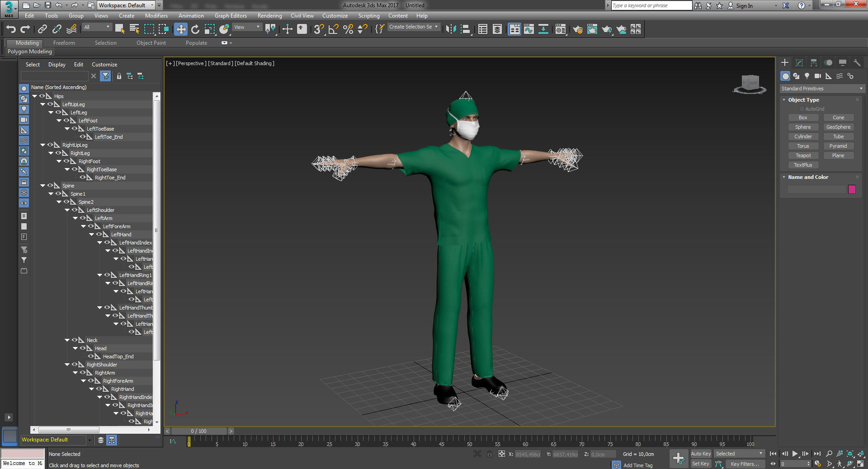The image size is (868, 469).
Task: Toggle visibility eye of RightShoulder
Action: point(75,364)
